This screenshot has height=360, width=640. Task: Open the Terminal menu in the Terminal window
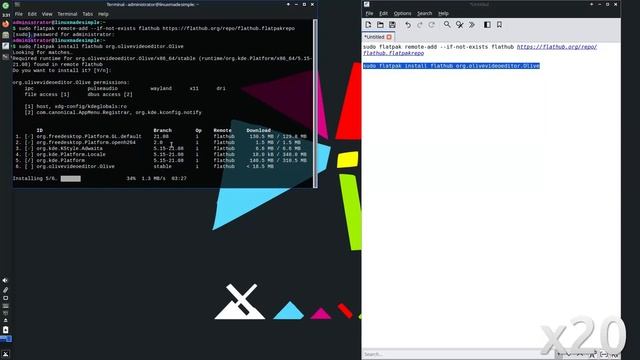67,14
